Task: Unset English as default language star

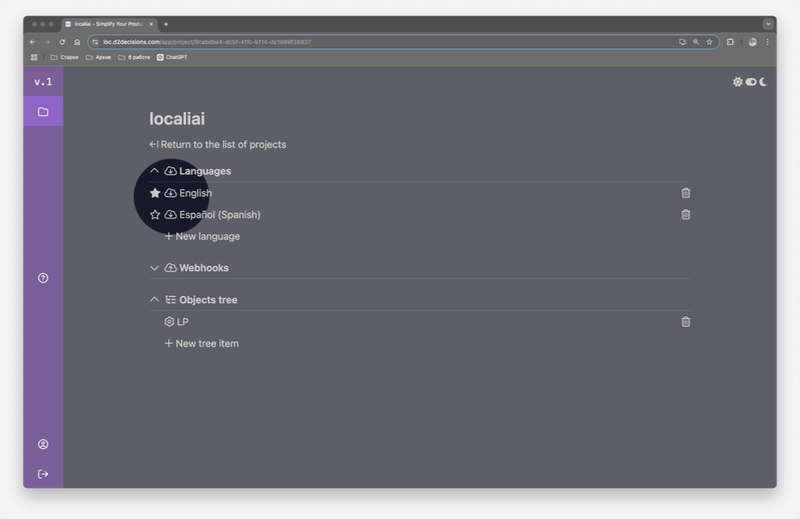Action: 155,193
